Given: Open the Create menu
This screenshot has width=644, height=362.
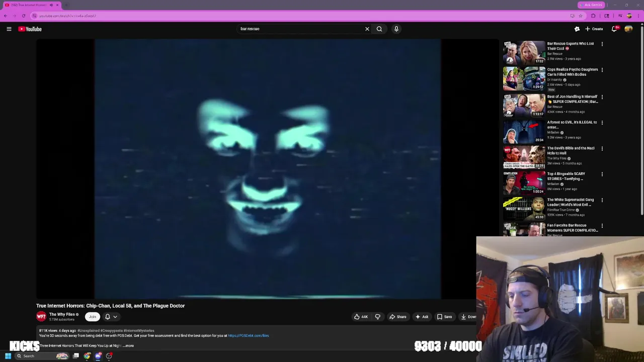Looking at the screenshot, I should pos(594,29).
